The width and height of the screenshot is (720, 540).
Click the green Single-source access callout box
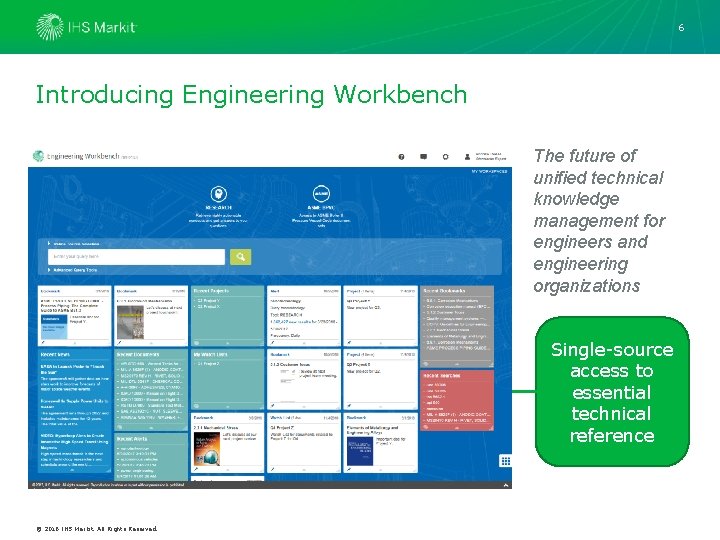[x=612, y=392]
